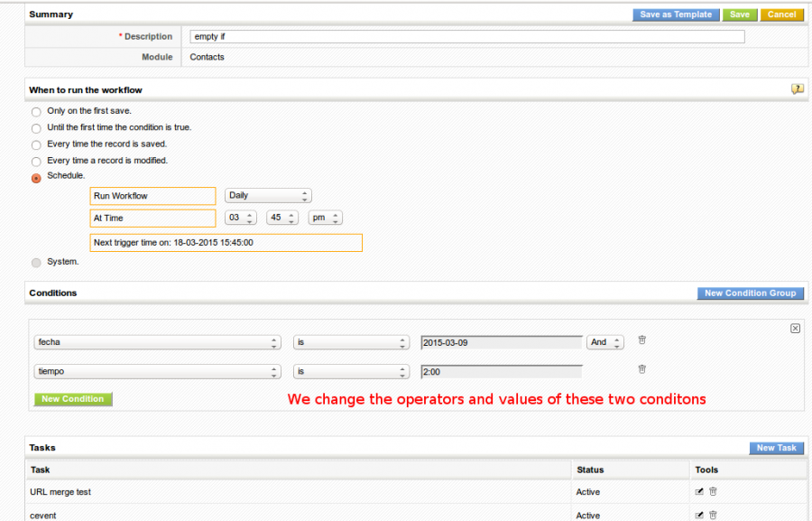Delete the tiempo condition via trash icon
Viewport: 812px width, 521px height.
tap(642, 369)
